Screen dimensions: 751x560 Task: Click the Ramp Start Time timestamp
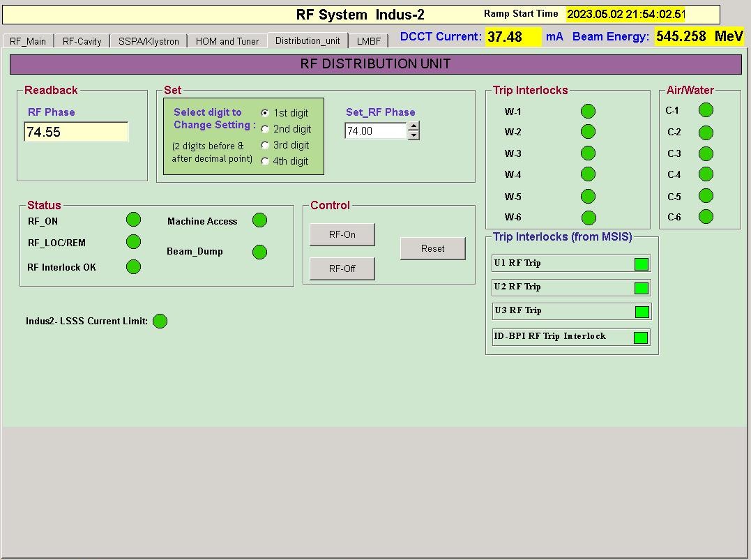coord(626,14)
